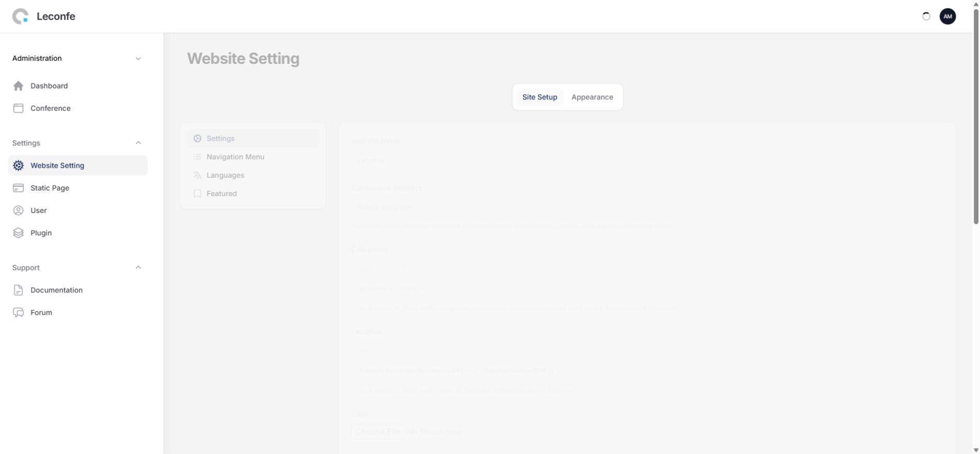
Task: Click the Leconfe brand name
Action: click(56, 16)
